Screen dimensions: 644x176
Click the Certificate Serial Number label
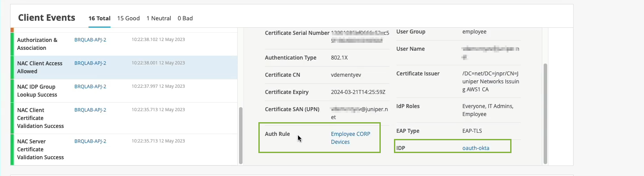297,33
